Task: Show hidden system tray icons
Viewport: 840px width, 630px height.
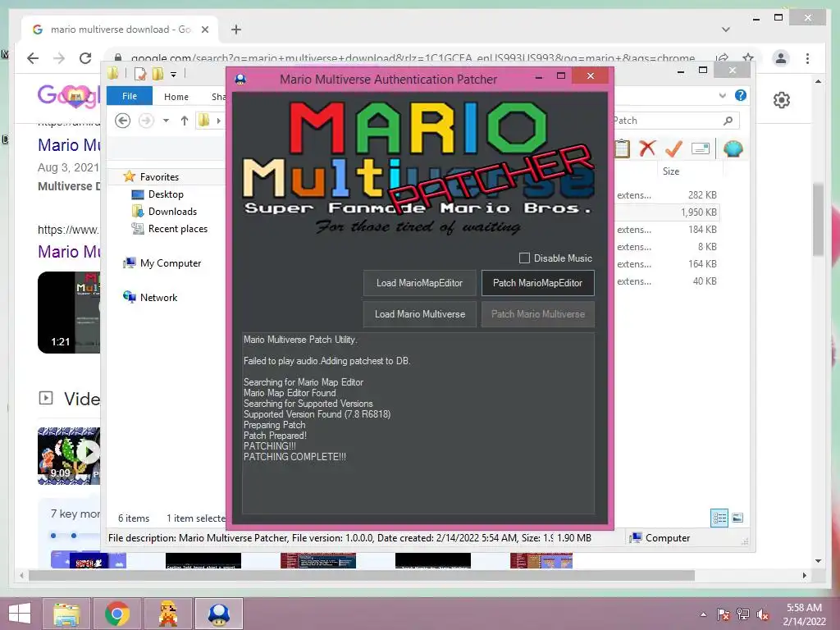Action: click(703, 614)
